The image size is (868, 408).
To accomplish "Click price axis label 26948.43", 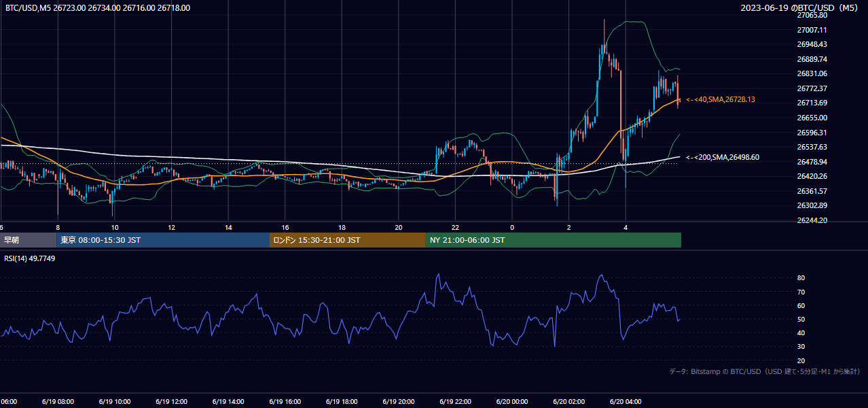I will (812, 44).
